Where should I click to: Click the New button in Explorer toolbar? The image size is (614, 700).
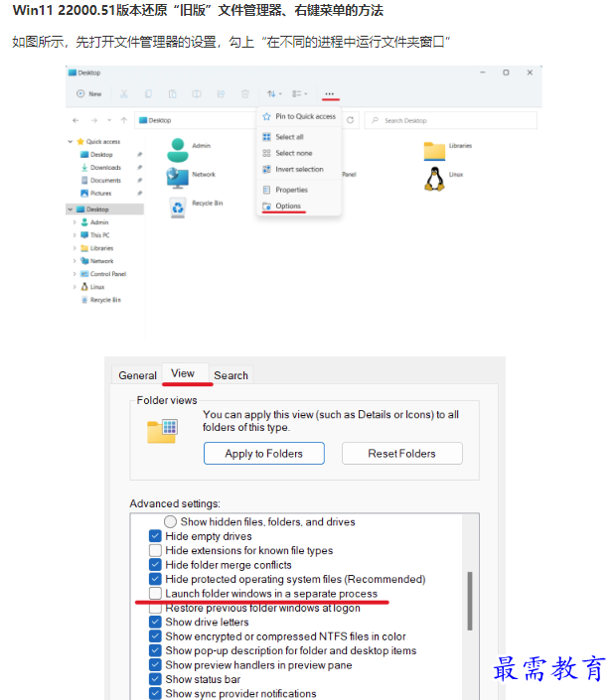click(x=89, y=93)
